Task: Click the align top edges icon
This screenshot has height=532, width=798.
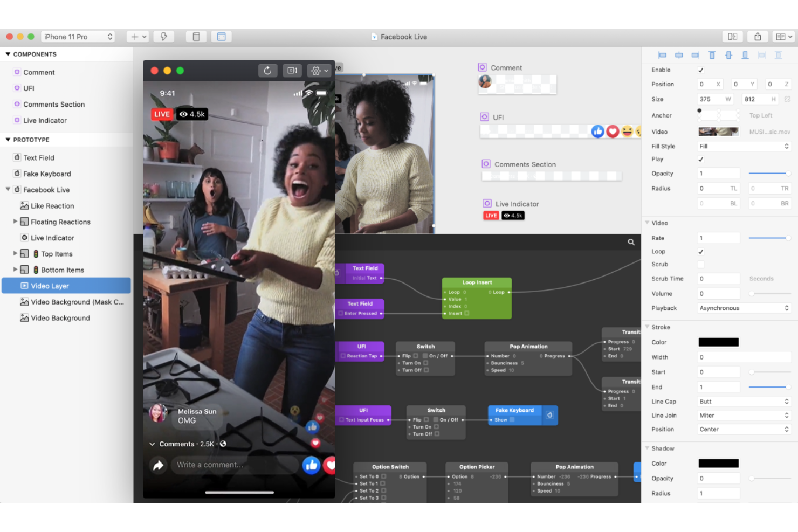Action: click(x=712, y=55)
